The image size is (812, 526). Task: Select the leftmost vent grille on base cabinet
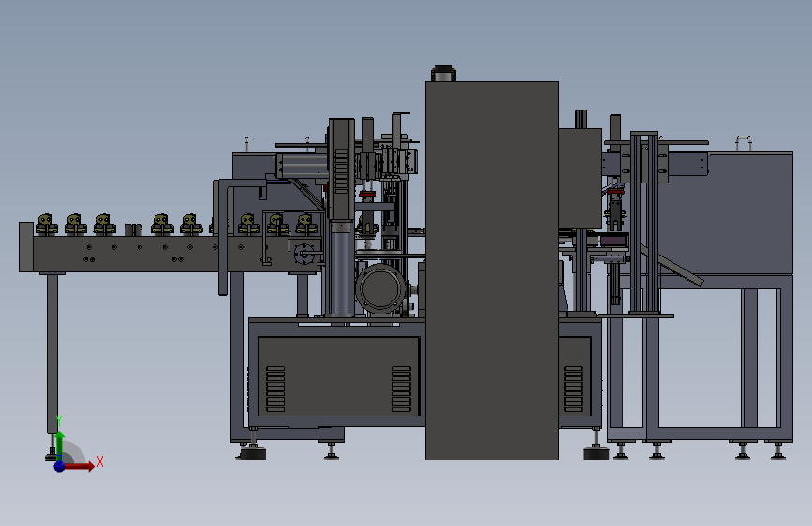click(275, 388)
